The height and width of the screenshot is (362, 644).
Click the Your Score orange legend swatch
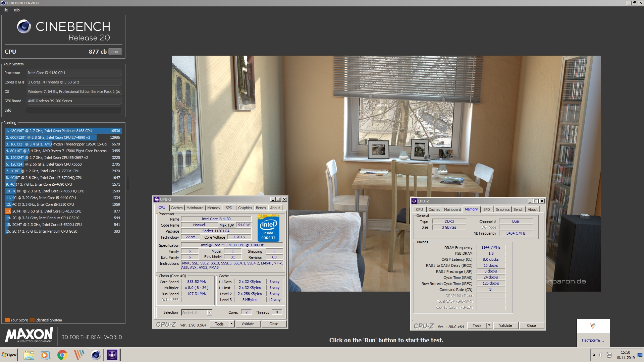click(x=7, y=320)
